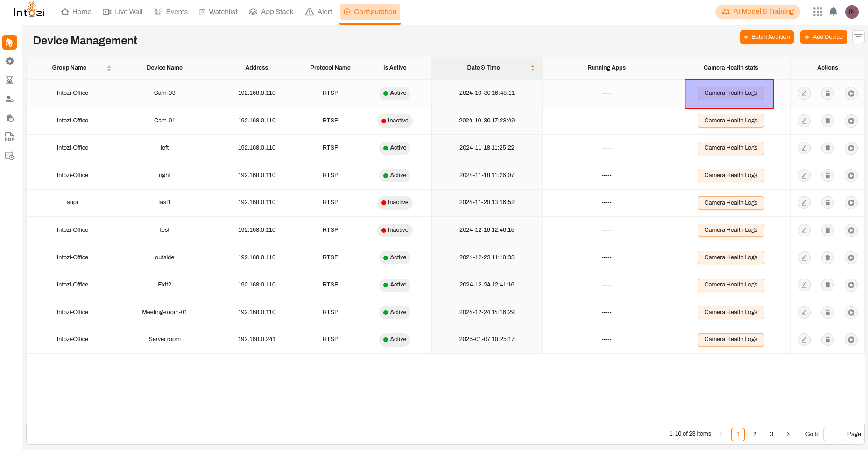868x450 pixels.
Task: Open the scheduled deletion trash icon
Action: [x=9, y=118]
